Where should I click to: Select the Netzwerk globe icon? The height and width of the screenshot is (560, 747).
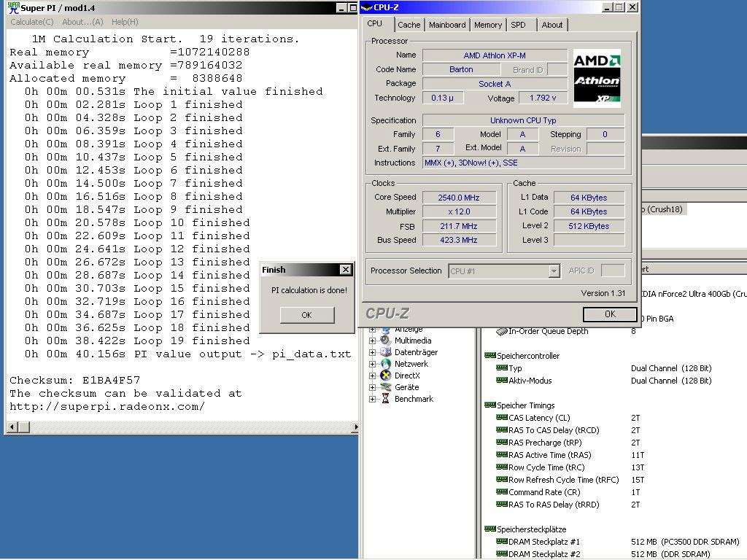[x=386, y=364]
